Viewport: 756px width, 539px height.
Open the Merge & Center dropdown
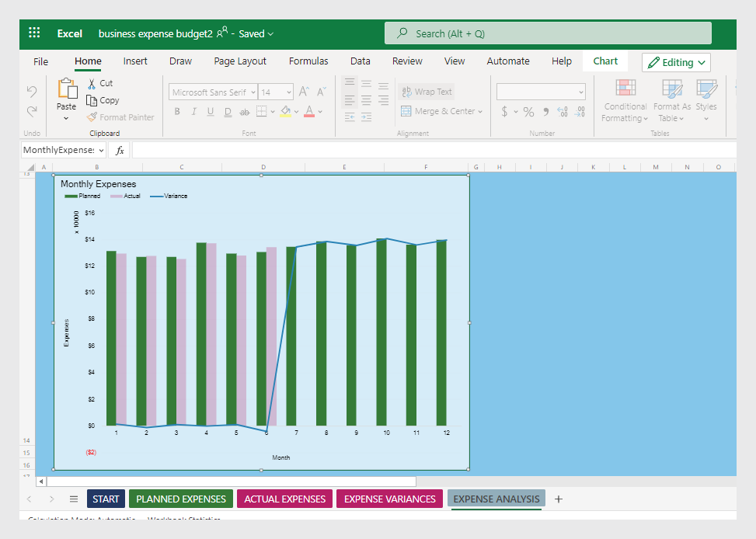coord(479,111)
